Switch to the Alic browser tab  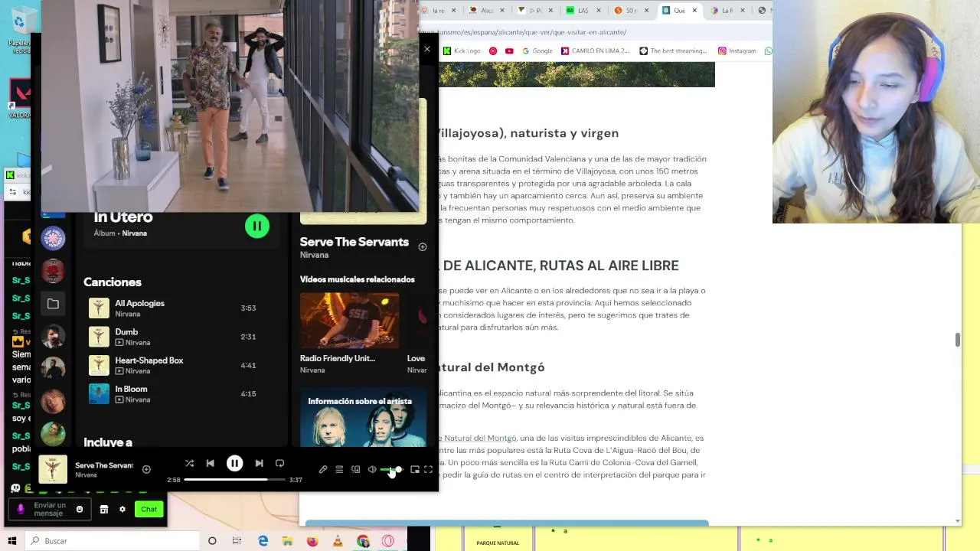pyautogui.click(x=486, y=11)
